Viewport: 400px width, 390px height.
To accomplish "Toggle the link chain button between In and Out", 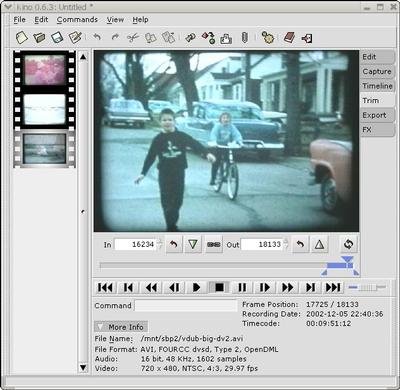I will click(214, 244).
